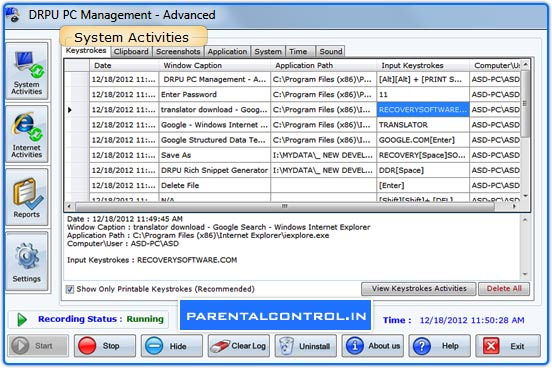This screenshot has width=552, height=368.
Task: Switch to the Screenshots tab
Action: click(178, 51)
